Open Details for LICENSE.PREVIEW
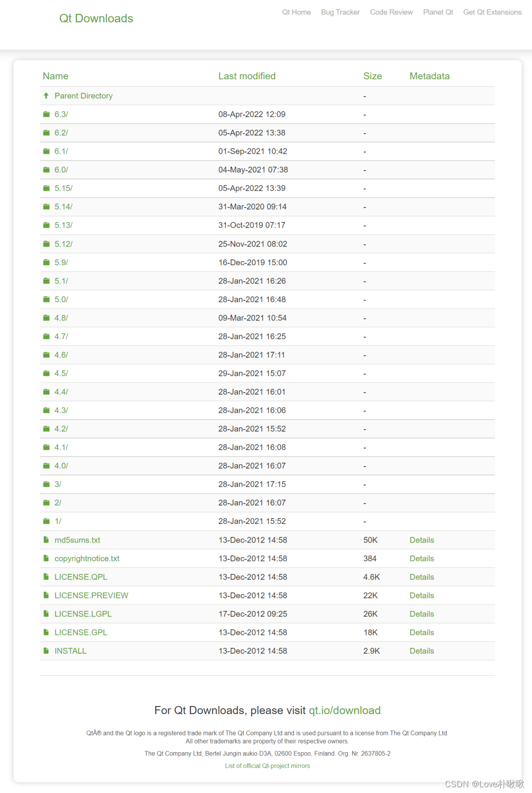 [421, 595]
